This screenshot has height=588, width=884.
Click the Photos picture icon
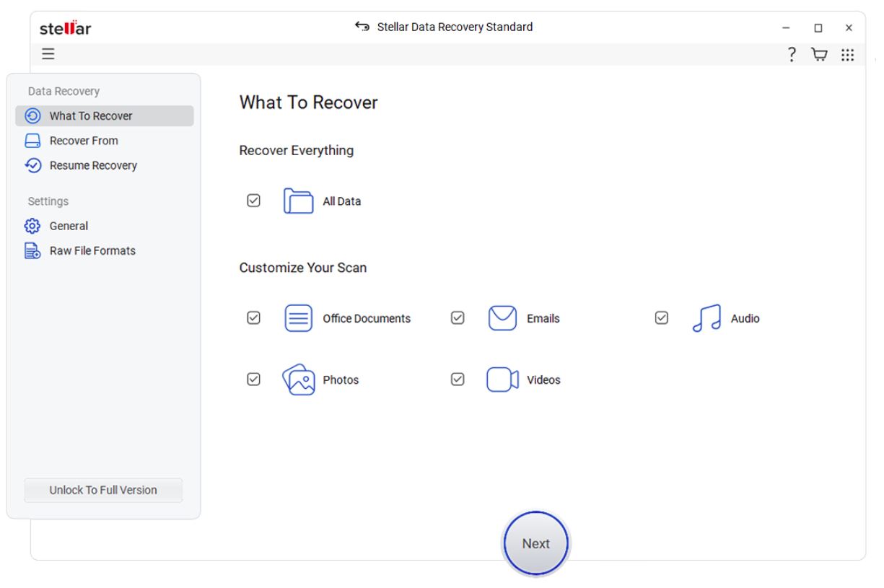pos(298,379)
